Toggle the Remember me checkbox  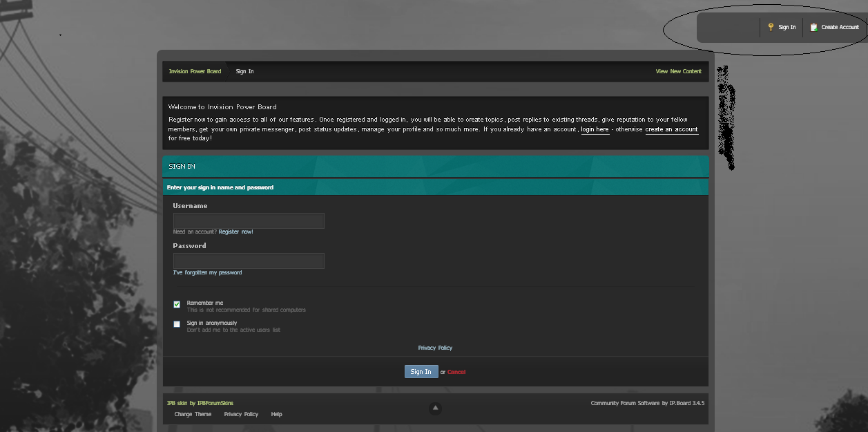click(177, 304)
